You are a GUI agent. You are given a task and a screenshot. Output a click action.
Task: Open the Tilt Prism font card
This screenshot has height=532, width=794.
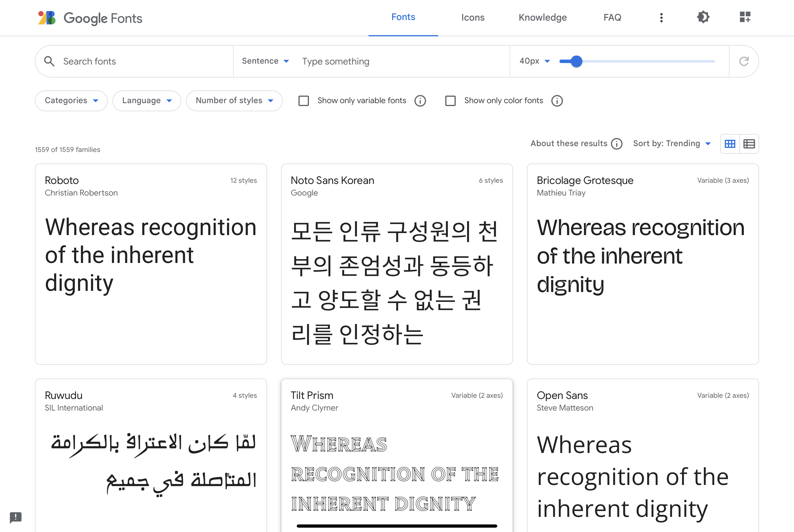[397, 455]
